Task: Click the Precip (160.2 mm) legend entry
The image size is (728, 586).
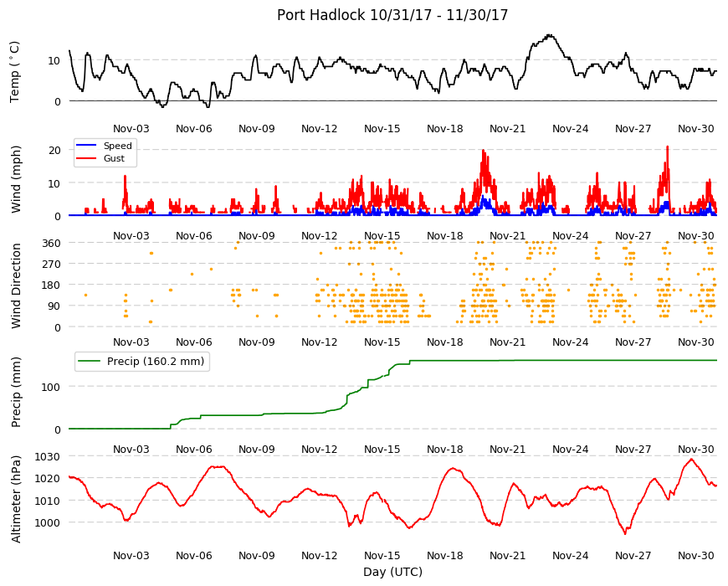Action: point(142,362)
